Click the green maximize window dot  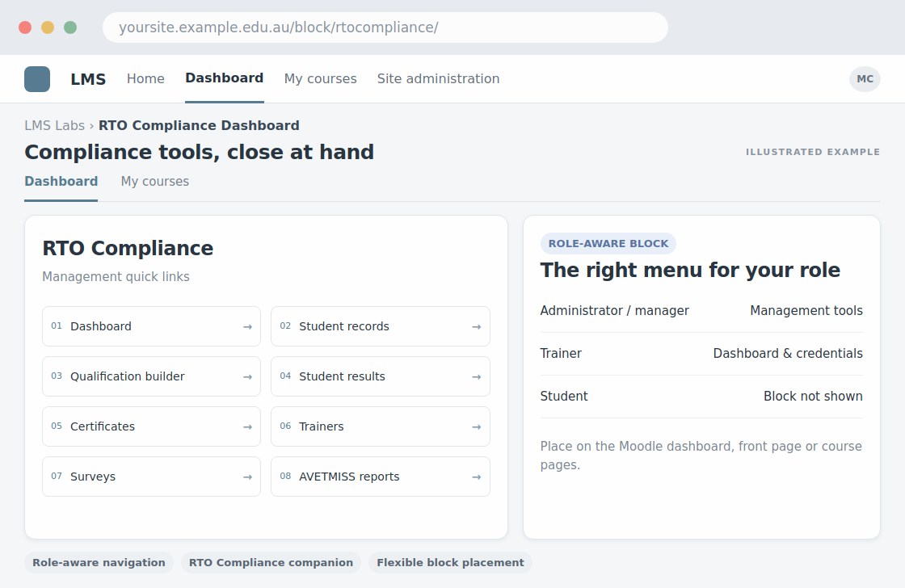(70, 27)
